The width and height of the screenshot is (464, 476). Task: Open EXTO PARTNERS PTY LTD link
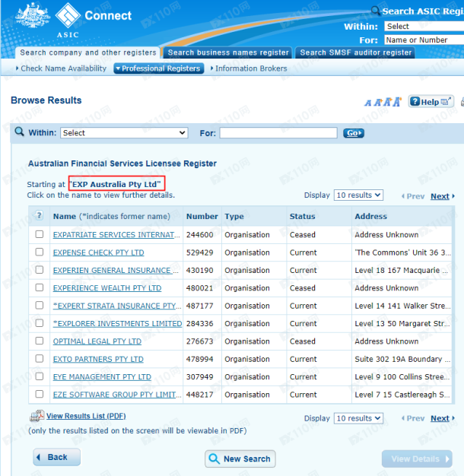click(x=98, y=359)
